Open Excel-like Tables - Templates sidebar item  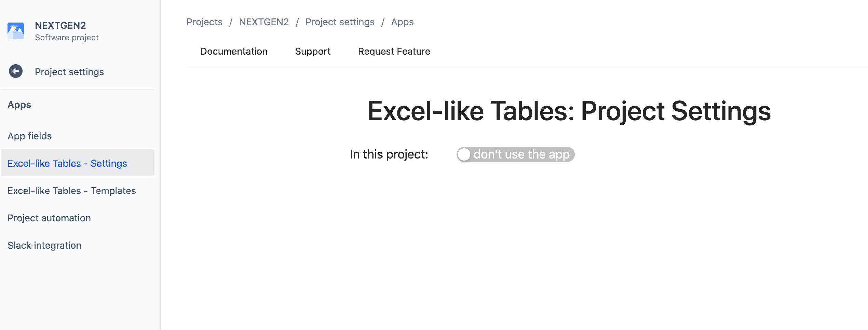[x=72, y=191]
